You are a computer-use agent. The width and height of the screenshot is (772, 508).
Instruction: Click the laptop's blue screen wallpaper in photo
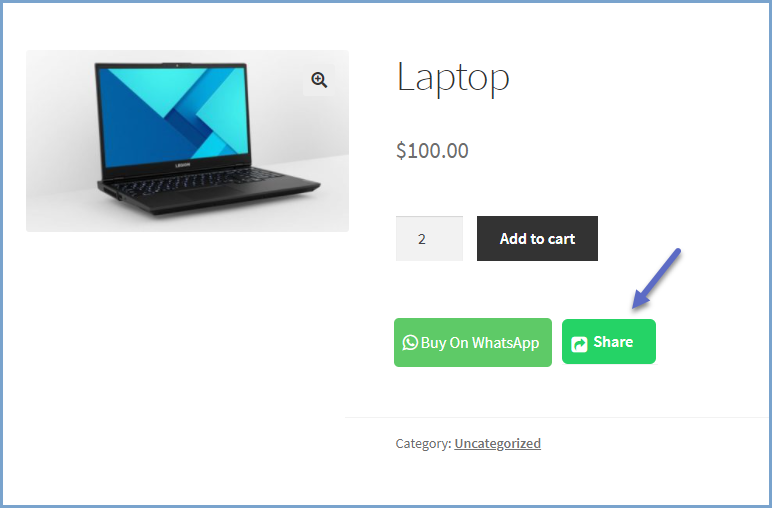pos(173,117)
